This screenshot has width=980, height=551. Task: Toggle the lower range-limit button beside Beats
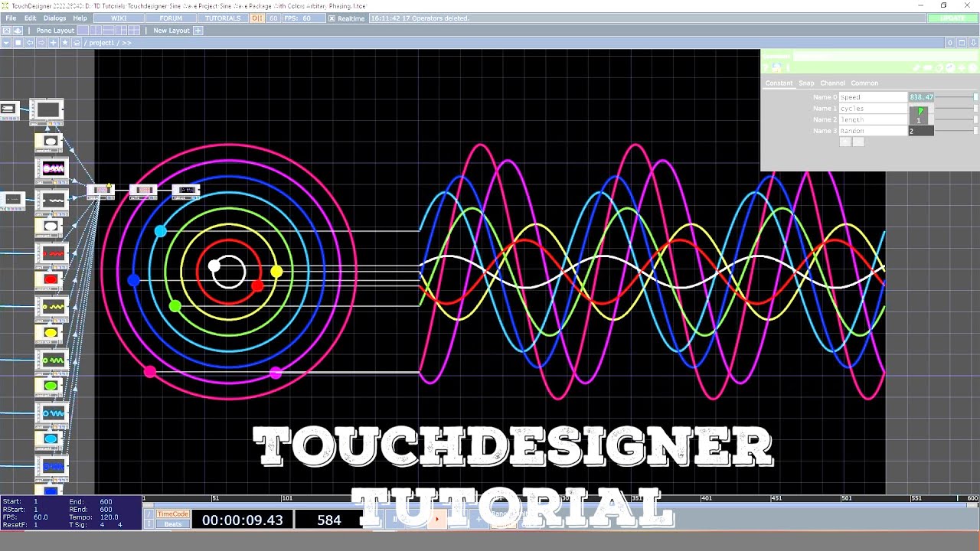click(x=149, y=524)
